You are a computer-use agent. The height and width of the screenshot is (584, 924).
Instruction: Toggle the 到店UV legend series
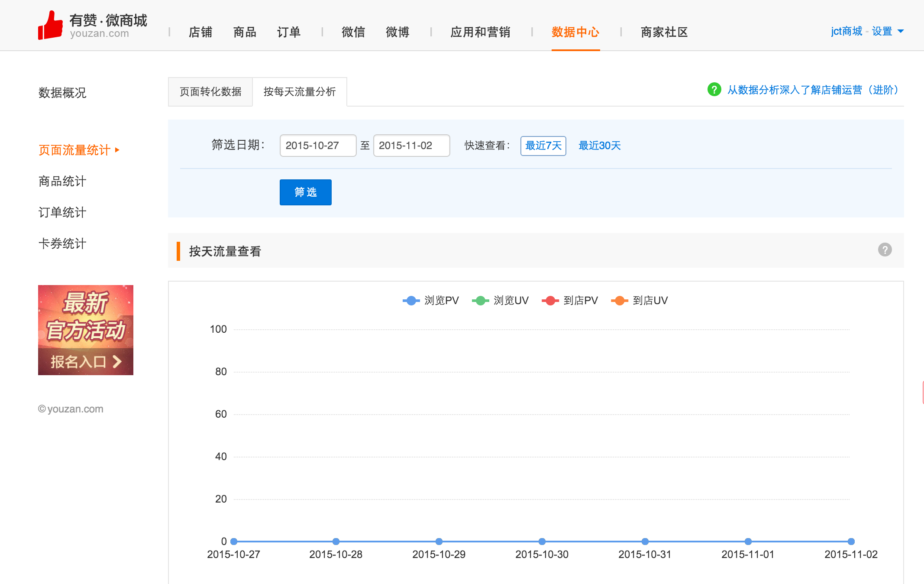[x=640, y=300]
